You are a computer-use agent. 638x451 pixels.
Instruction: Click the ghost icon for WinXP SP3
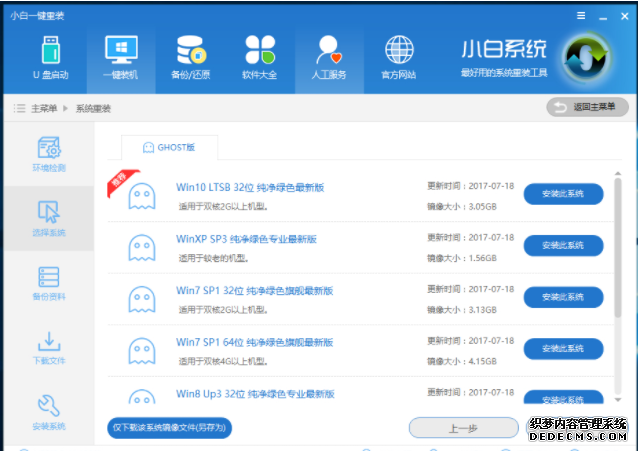[142, 247]
